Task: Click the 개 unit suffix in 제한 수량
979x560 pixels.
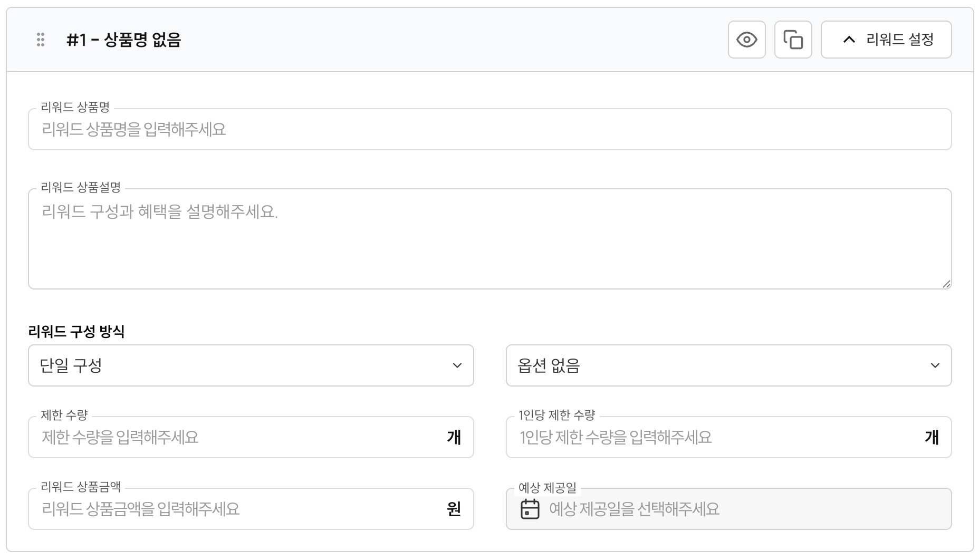Action: pos(454,437)
